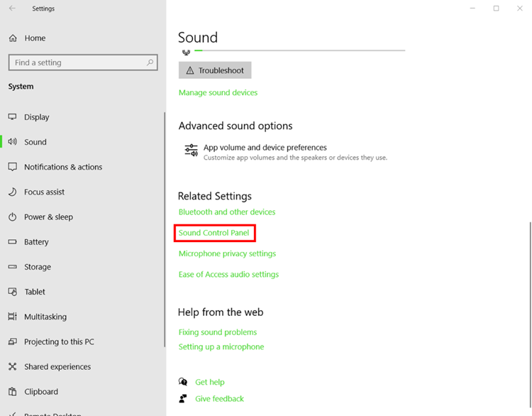Open Setting up a microphone link

point(221,346)
